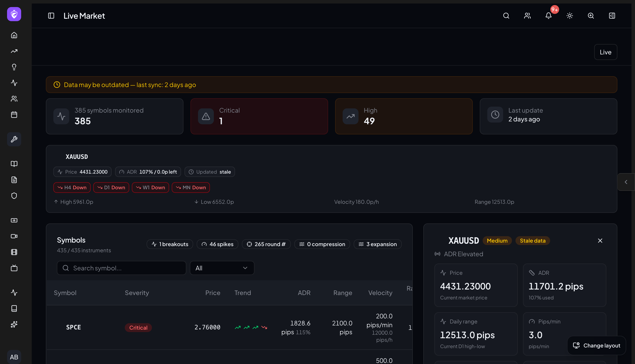Screen dimensions: 635x364
Task: Expand the collapsed right-edge chevron panel
Action: (x=626, y=182)
